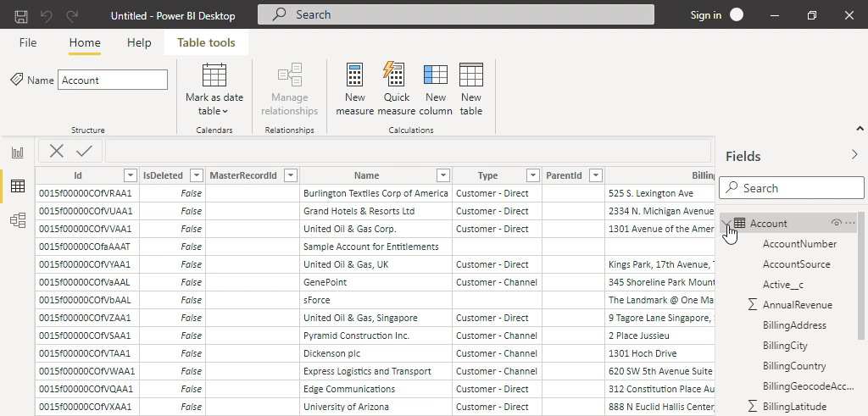
Task: Click the Id column header
Action: point(78,175)
